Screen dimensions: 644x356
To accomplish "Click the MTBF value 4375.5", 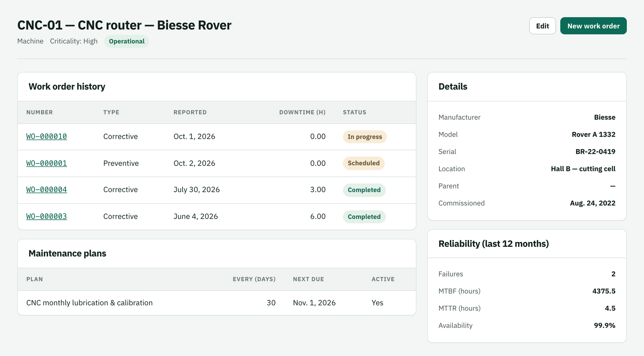I will [604, 291].
